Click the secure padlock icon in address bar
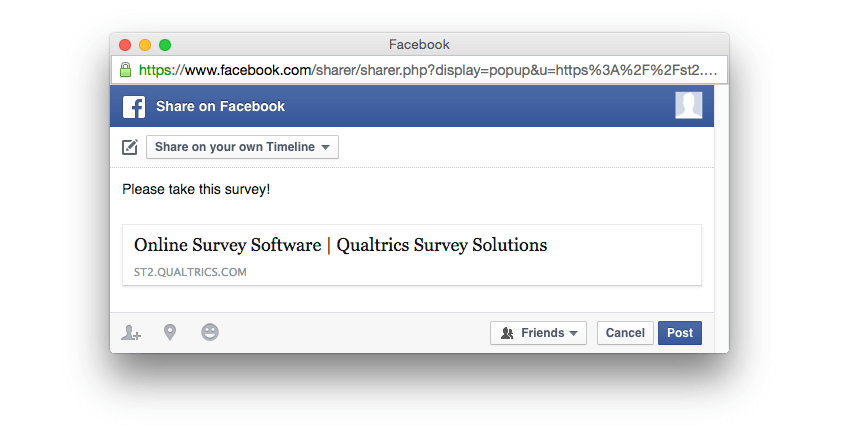This screenshot has width=850, height=425. [x=126, y=70]
